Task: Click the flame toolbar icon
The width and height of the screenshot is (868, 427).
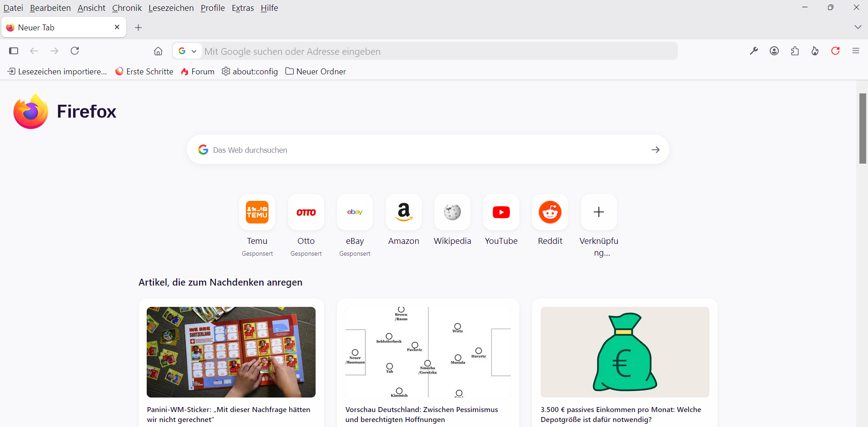Action: point(815,51)
